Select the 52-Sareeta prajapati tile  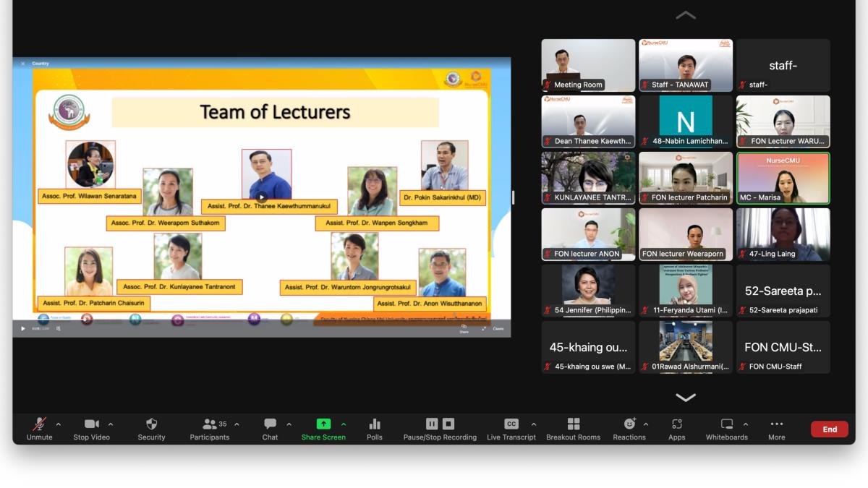point(783,291)
